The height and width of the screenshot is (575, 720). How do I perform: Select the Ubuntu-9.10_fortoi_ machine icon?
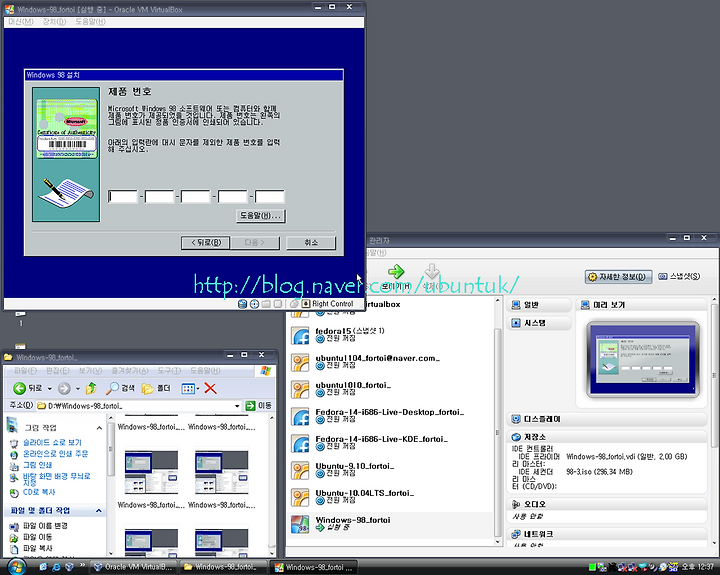pos(301,471)
